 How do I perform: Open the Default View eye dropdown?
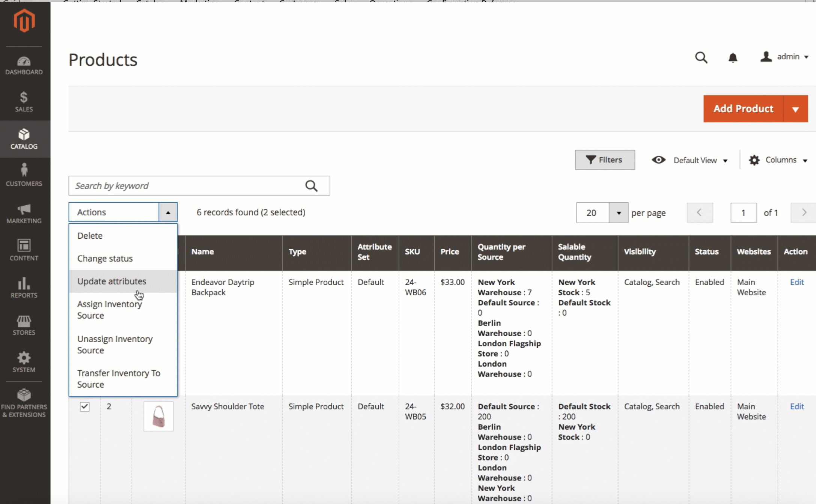click(x=690, y=160)
